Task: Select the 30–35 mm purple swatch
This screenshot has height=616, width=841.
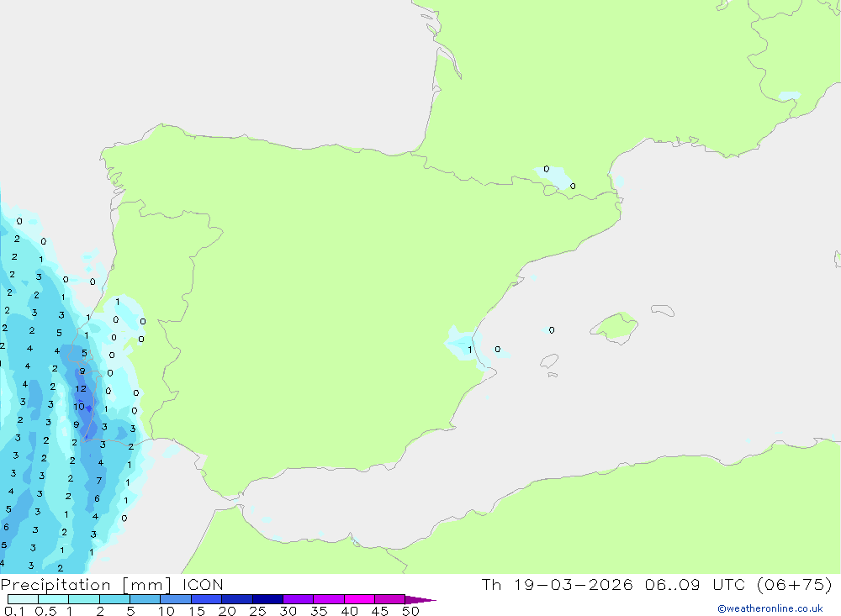Action: (299, 599)
